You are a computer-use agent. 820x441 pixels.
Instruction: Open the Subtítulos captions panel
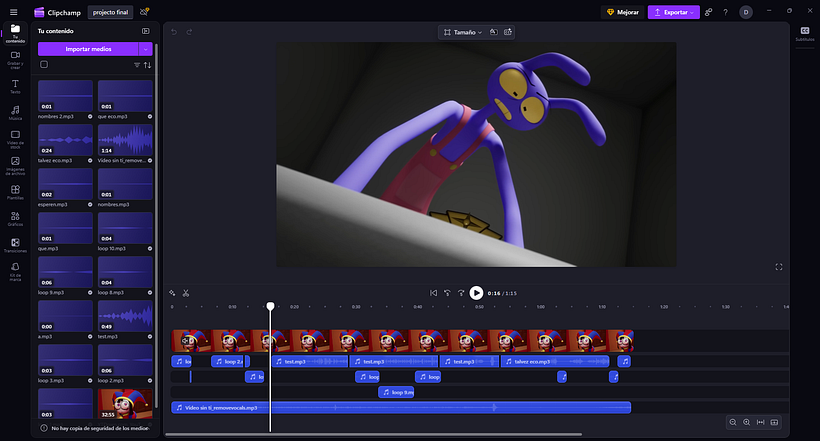[x=804, y=33]
